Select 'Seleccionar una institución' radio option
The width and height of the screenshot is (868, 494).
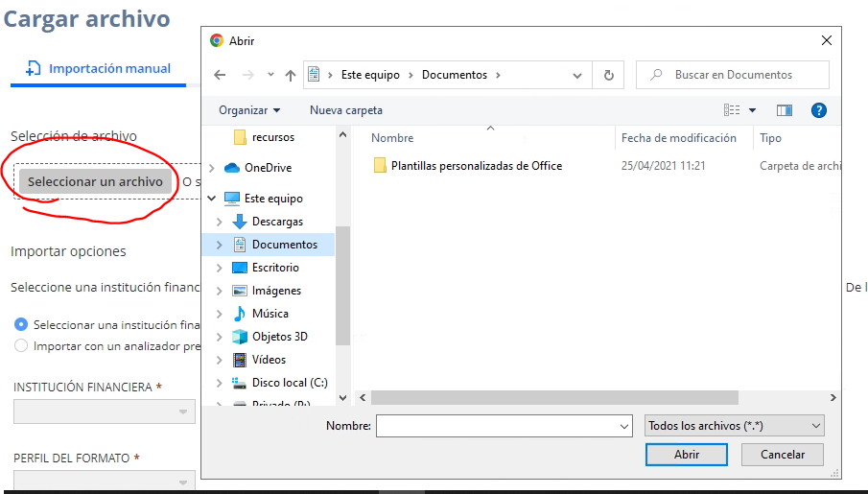pyautogui.click(x=21, y=325)
